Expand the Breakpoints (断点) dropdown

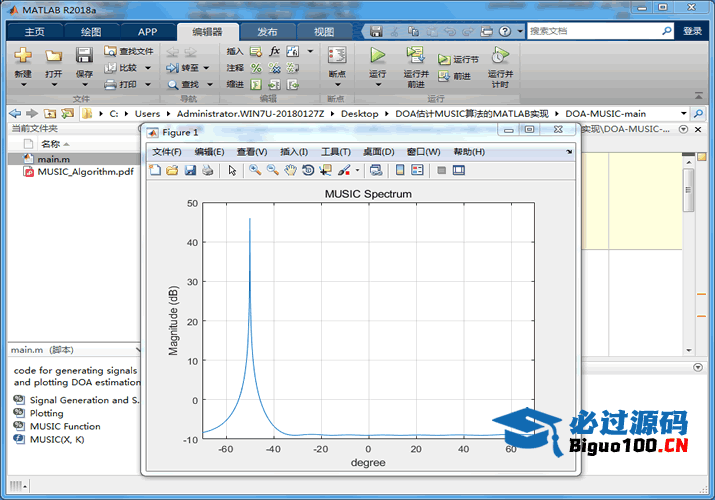[x=337, y=85]
